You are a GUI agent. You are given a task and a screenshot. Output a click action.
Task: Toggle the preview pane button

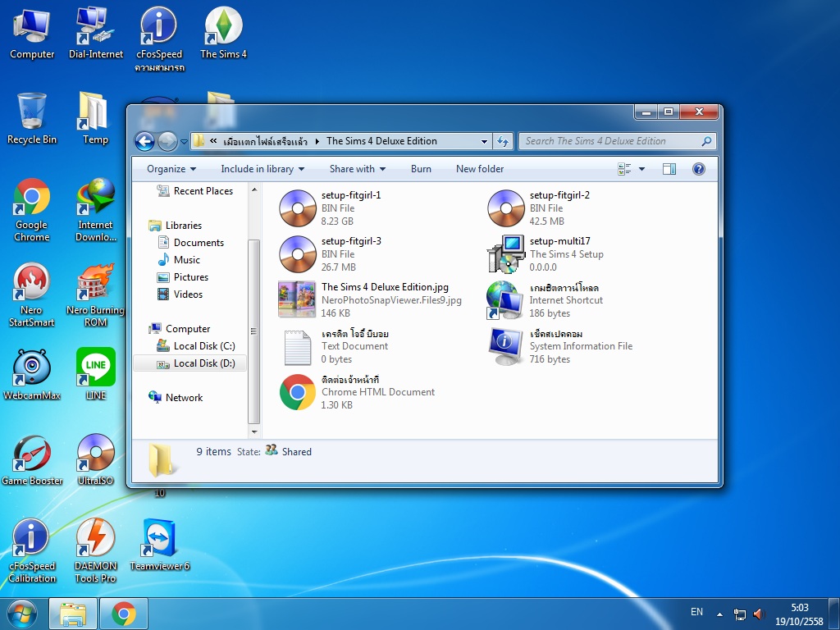click(x=669, y=169)
